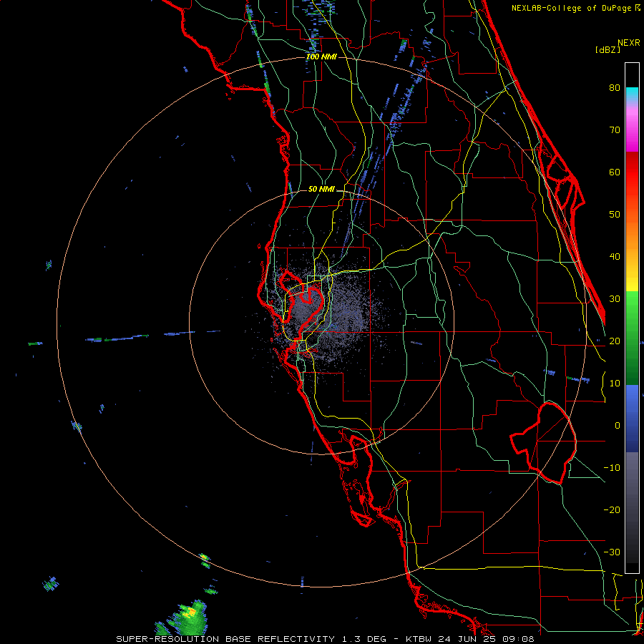Select the -20 dBZ scale value
Image resolution: width=644 pixels, height=644 pixels.
pos(612,509)
